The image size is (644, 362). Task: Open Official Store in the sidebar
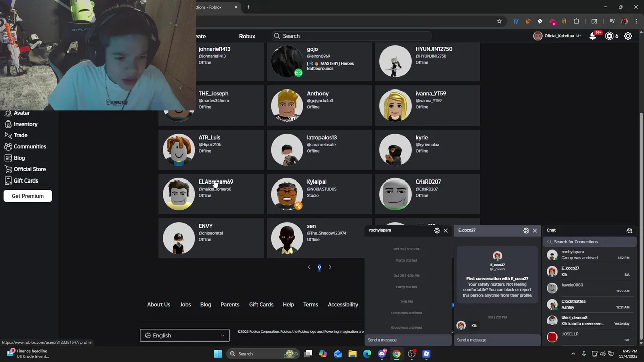[29, 169]
